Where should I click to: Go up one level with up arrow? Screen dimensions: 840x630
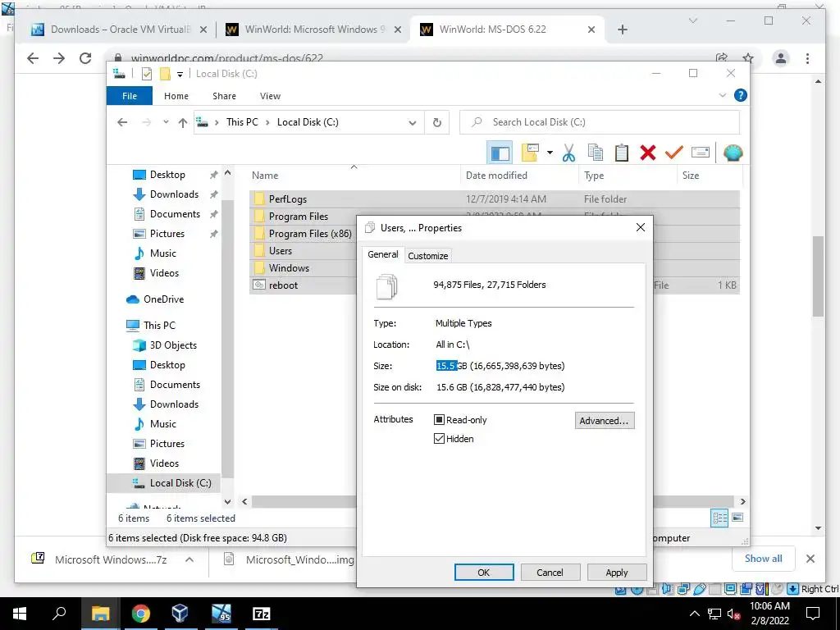point(183,123)
